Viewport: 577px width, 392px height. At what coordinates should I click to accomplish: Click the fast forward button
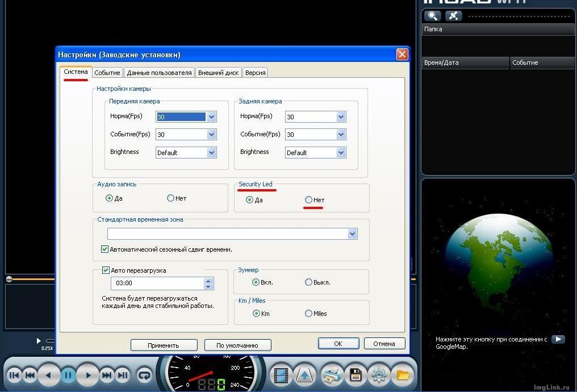[x=107, y=375]
